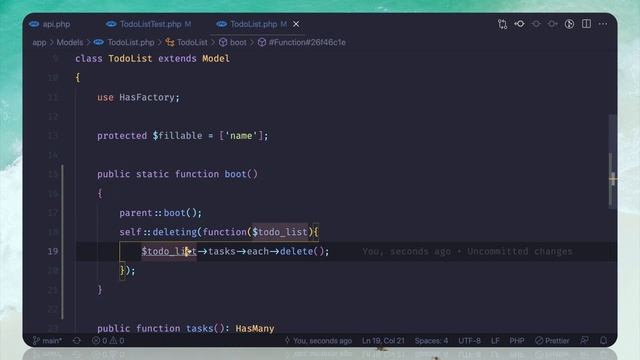This screenshot has width=640, height=360.
Task: Change the Spaces: 4 indentation setting
Action: pos(431,340)
